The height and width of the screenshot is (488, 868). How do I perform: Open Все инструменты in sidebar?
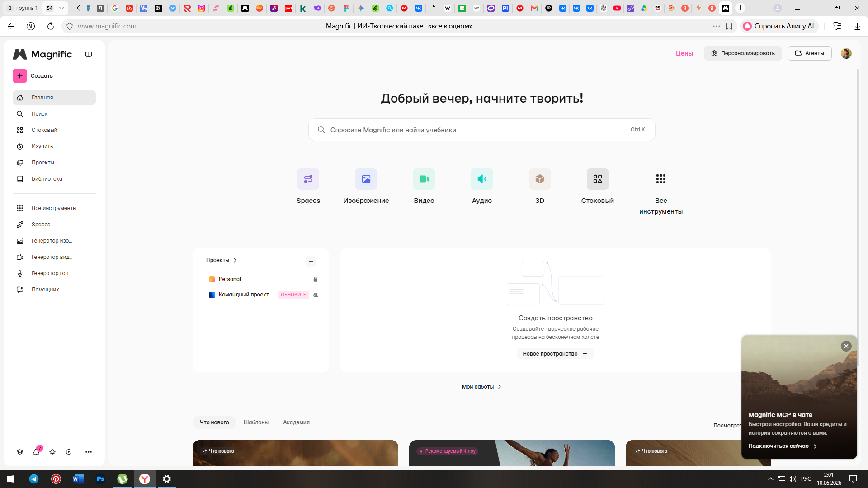[x=54, y=208]
